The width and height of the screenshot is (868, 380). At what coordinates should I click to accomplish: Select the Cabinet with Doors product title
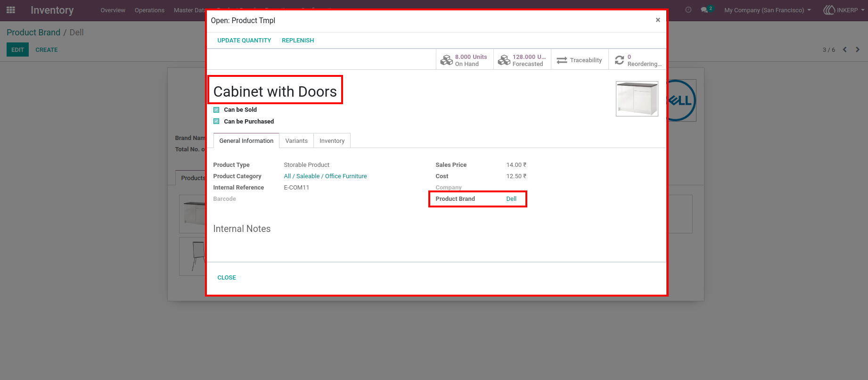[x=275, y=91]
